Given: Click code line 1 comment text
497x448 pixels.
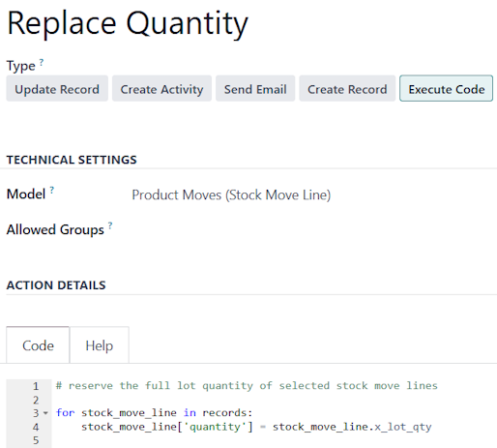Looking at the screenshot, I should click(247, 386).
